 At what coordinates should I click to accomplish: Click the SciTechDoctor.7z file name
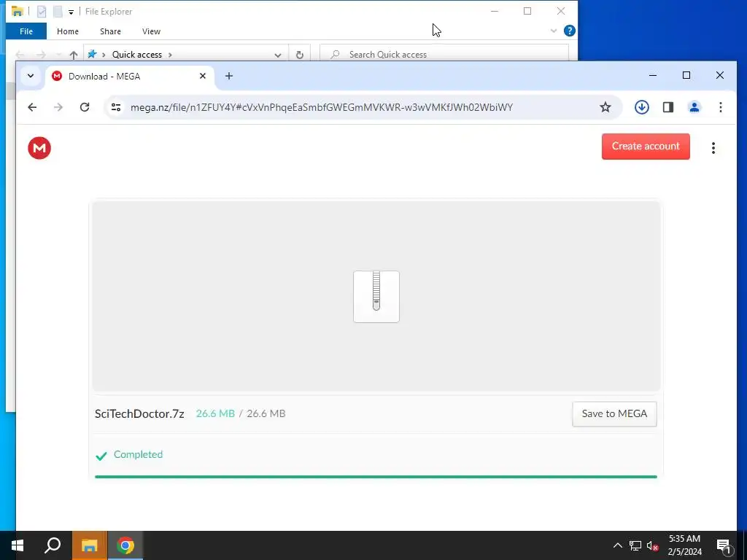[139, 414]
